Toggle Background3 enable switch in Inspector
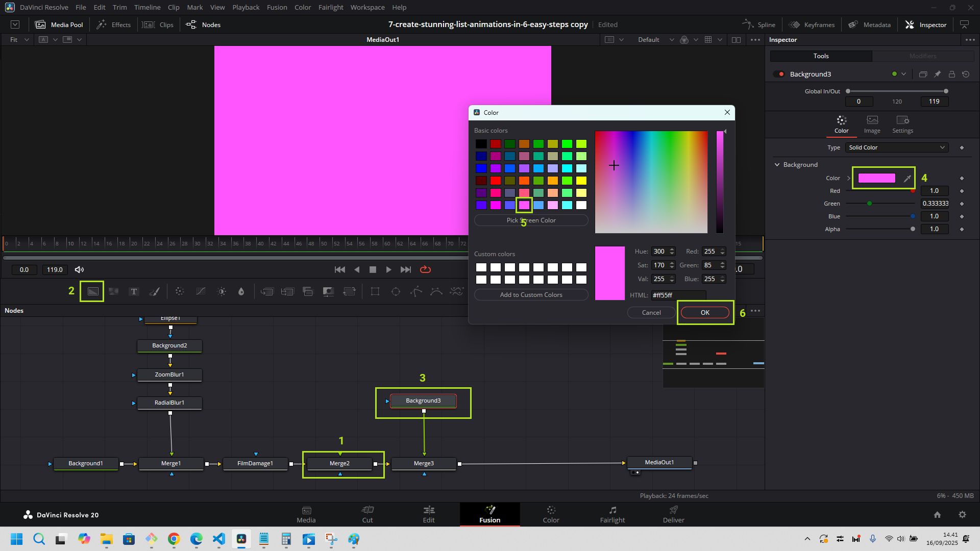 point(779,74)
